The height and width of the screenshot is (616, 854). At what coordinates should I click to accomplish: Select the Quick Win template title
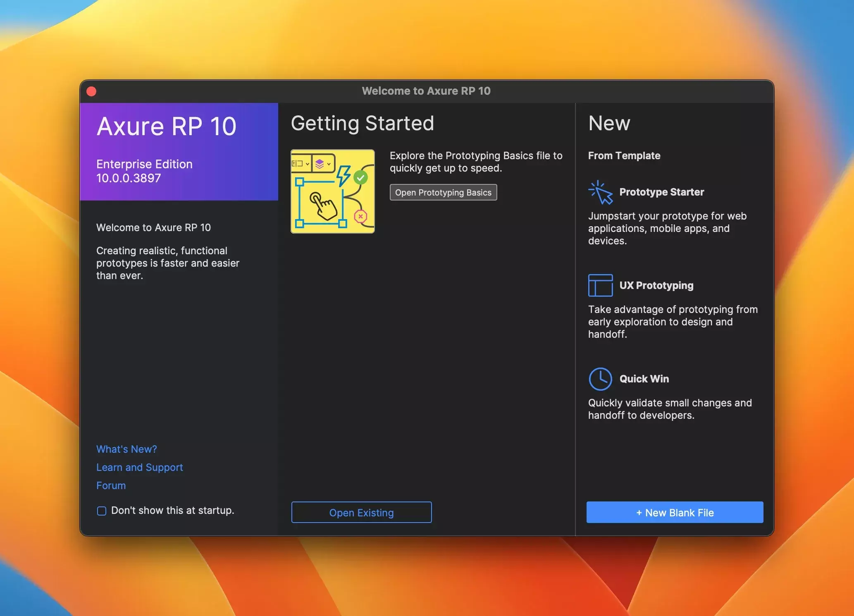click(644, 379)
